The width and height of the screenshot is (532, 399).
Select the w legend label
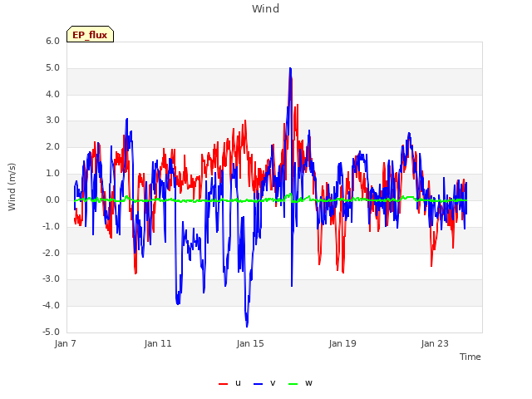click(308, 383)
